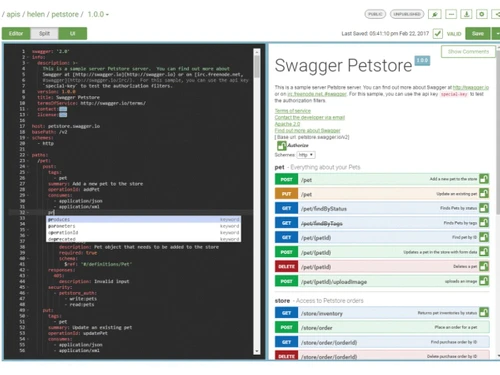Click the PUT badge for /pet
Screen dimensions: 500x375
coord(286,194)
